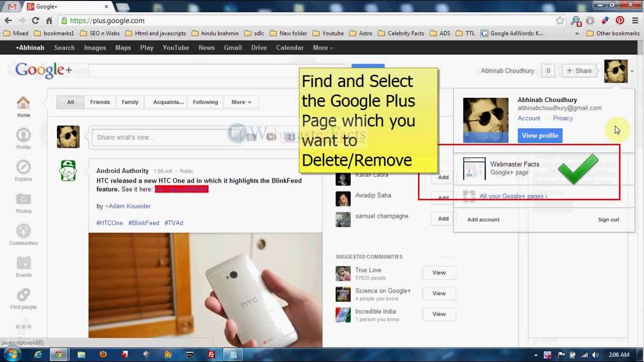Collapse the account menu arrow beside avatar
Viewport: 644px width, 362px height.
tap(632, 71)
